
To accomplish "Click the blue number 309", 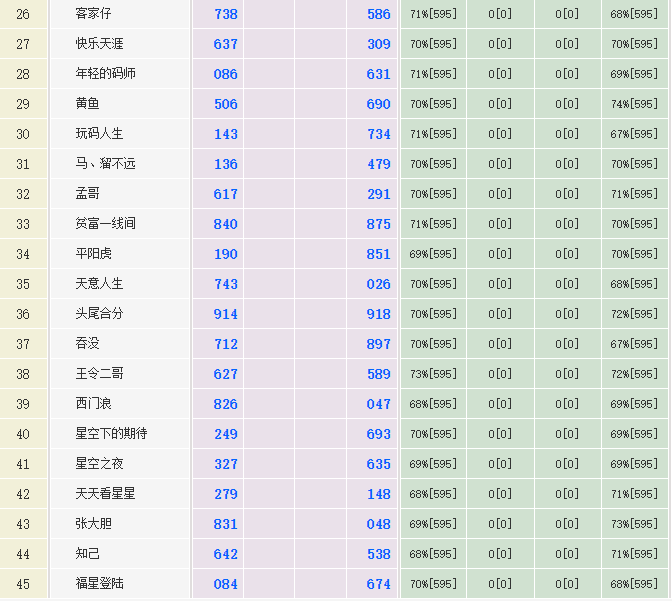I will 378,44.
